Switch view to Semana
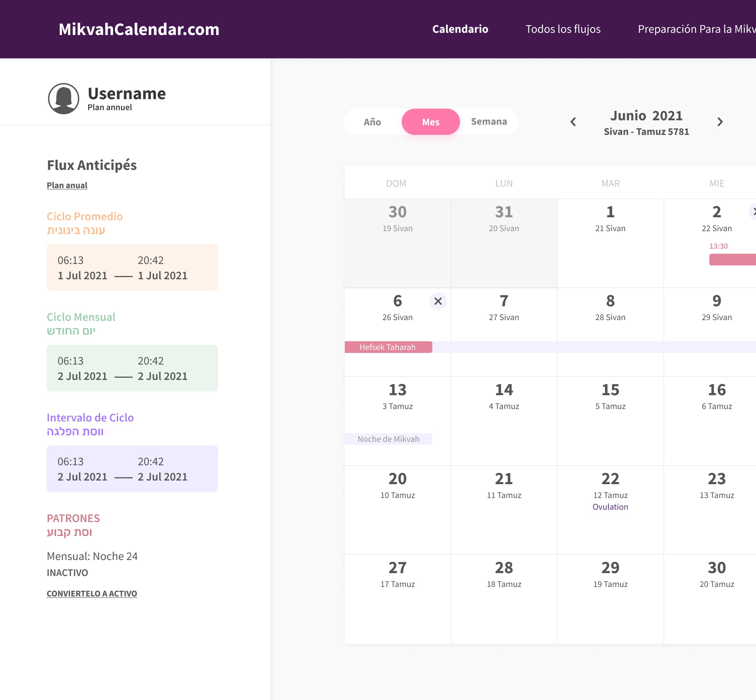Viewport: 756px width, 700px height. [488, 122]
